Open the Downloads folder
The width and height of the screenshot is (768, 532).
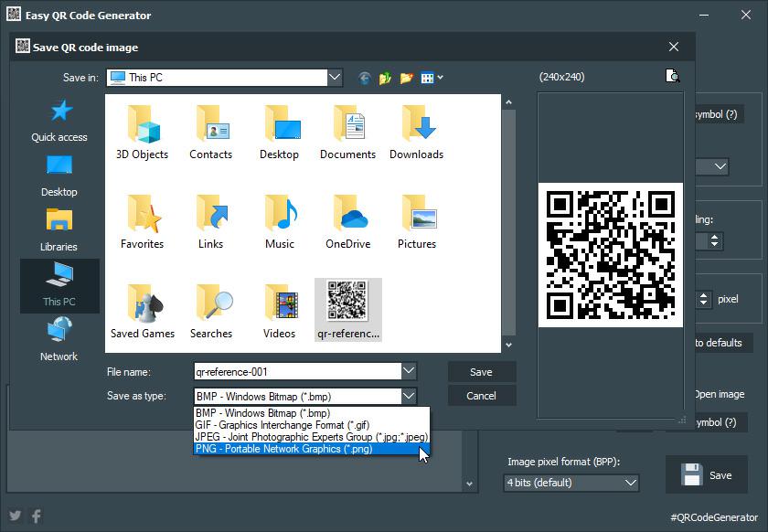tap(416, 133)
